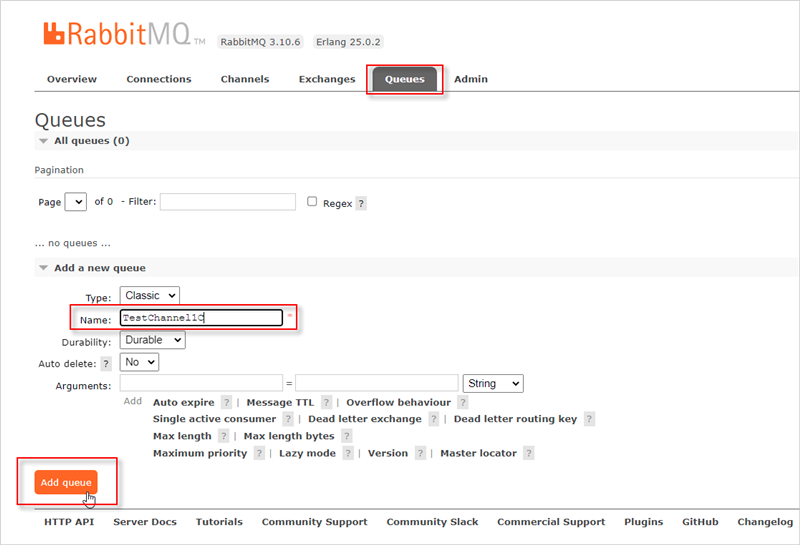Image resolution: width=800 pixels, height=545 pixels.
Task: Switch to the Admin tab
Action: [x=471, y=79]
